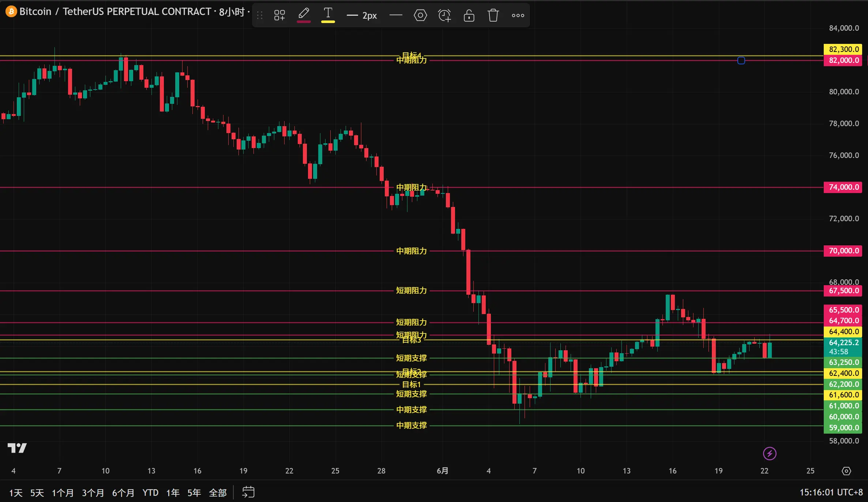
Task: Click the 63,250.0 green price label
Action: point(843,362)
